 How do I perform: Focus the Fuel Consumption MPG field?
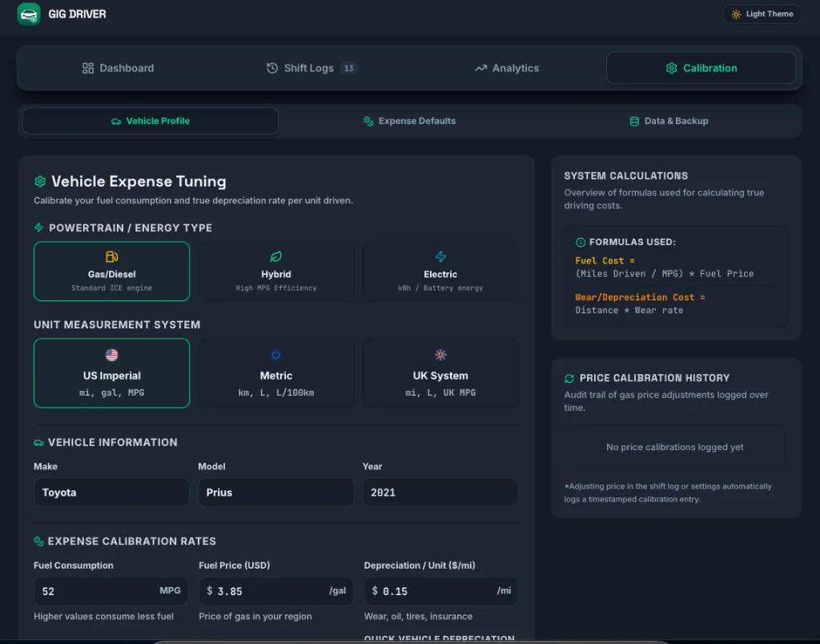pyautogui.click(x=111, y=591)
